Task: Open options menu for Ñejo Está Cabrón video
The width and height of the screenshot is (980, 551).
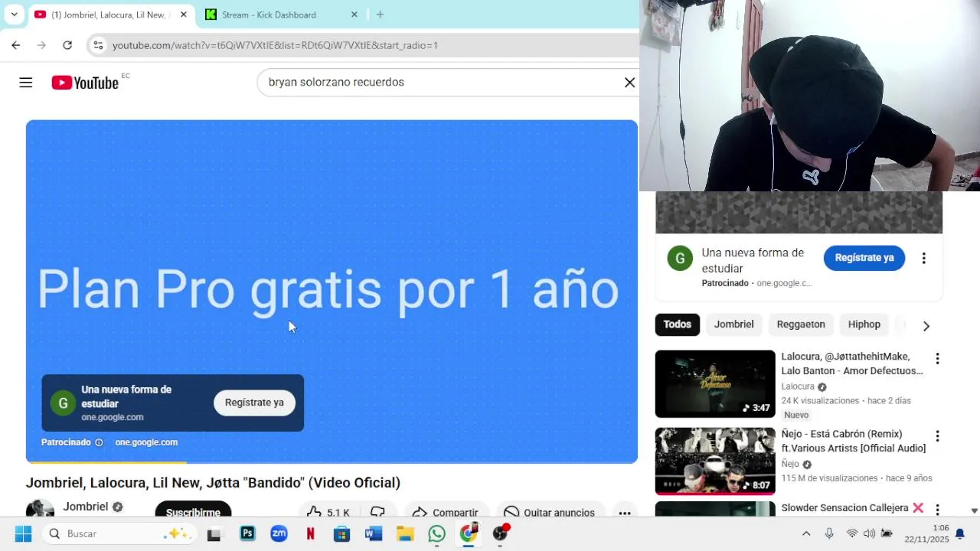Action: pos(937,436)
